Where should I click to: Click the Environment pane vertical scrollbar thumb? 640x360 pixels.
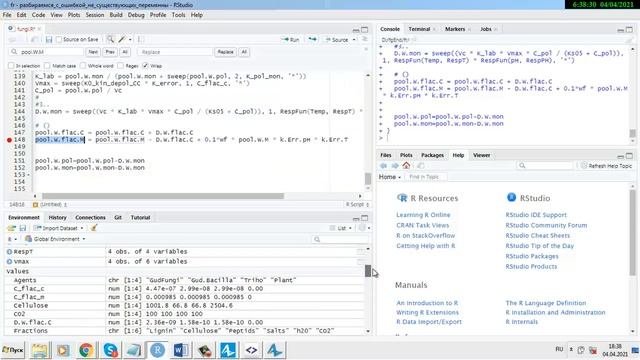pos(368,271)
